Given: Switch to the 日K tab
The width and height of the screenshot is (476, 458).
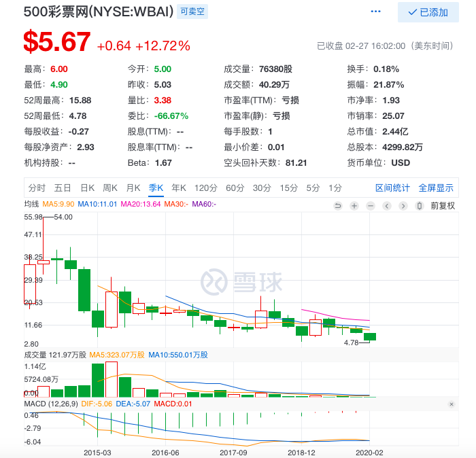Looking at the screenshot, I should coord(88,188).
